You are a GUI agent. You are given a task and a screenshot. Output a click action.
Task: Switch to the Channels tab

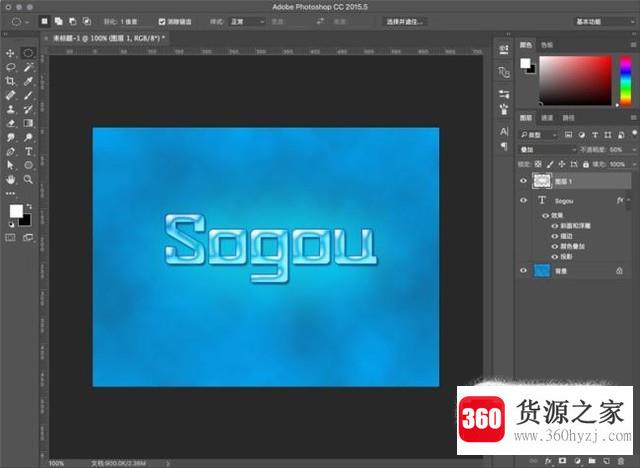click(x=547, y=118)
